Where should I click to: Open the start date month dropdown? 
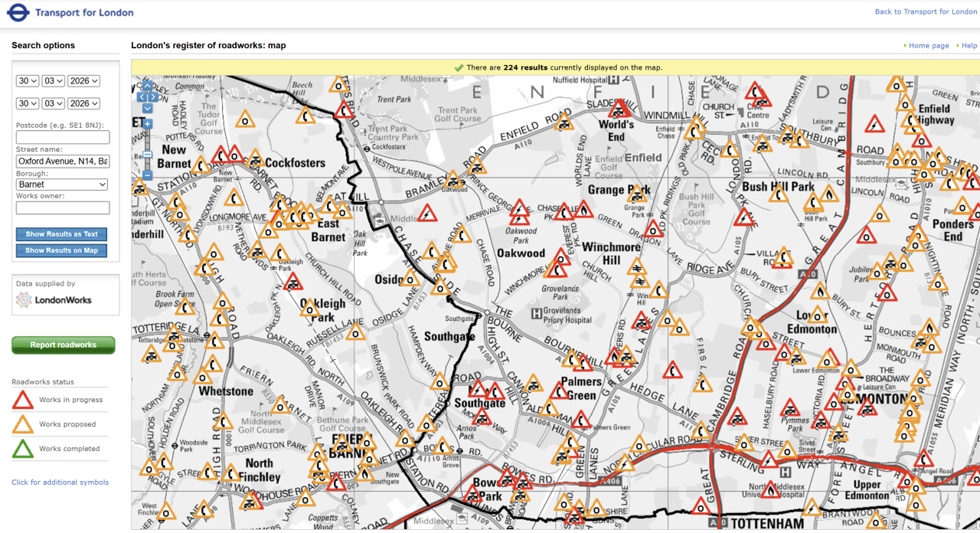pos(53,81)
